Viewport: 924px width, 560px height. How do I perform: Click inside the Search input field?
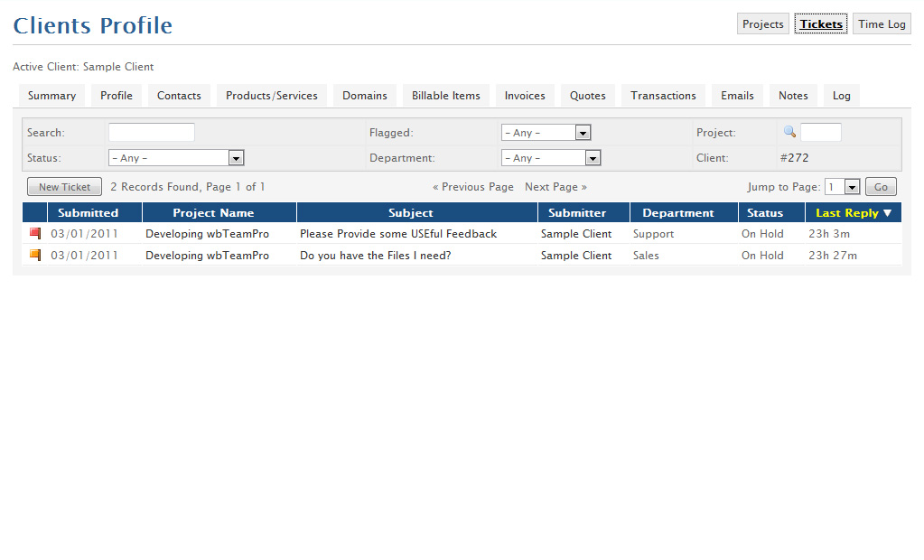point(151,131)
